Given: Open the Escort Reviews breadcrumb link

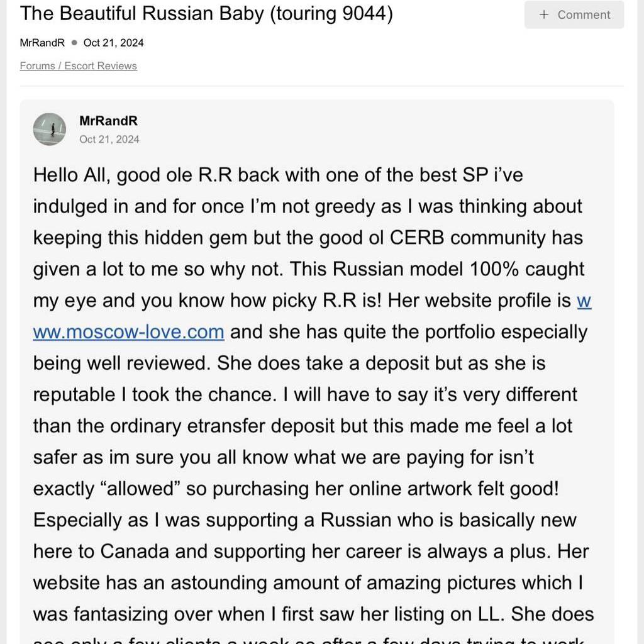Looking at the screenshot, I should [101, 65].
